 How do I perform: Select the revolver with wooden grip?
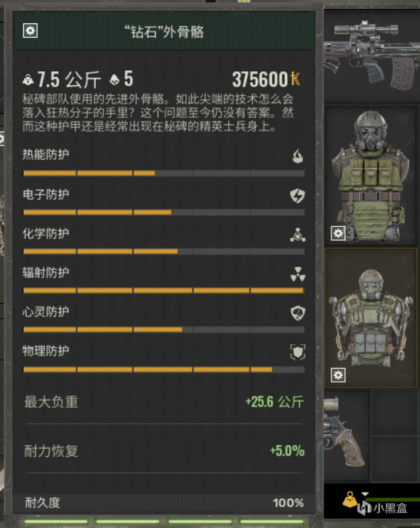click(344, 434)
